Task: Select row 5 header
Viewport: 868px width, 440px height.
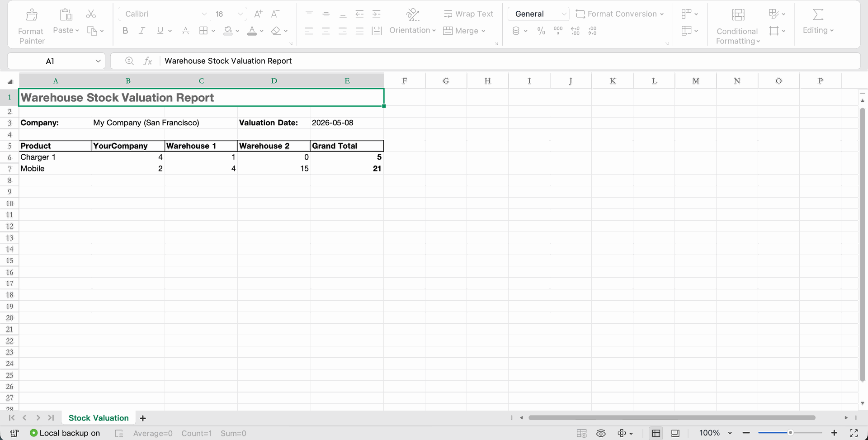Action: click(9, 146)
